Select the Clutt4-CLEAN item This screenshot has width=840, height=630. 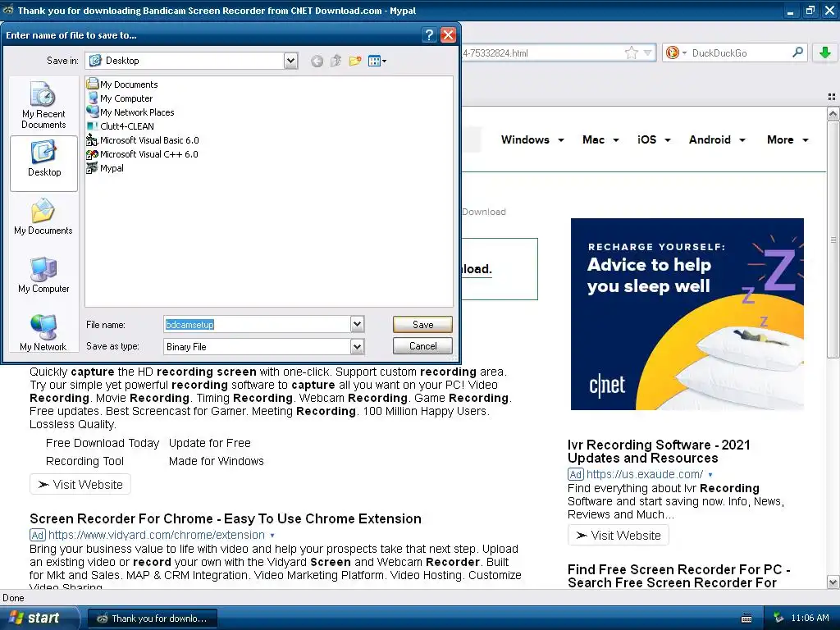coord(121,126)
